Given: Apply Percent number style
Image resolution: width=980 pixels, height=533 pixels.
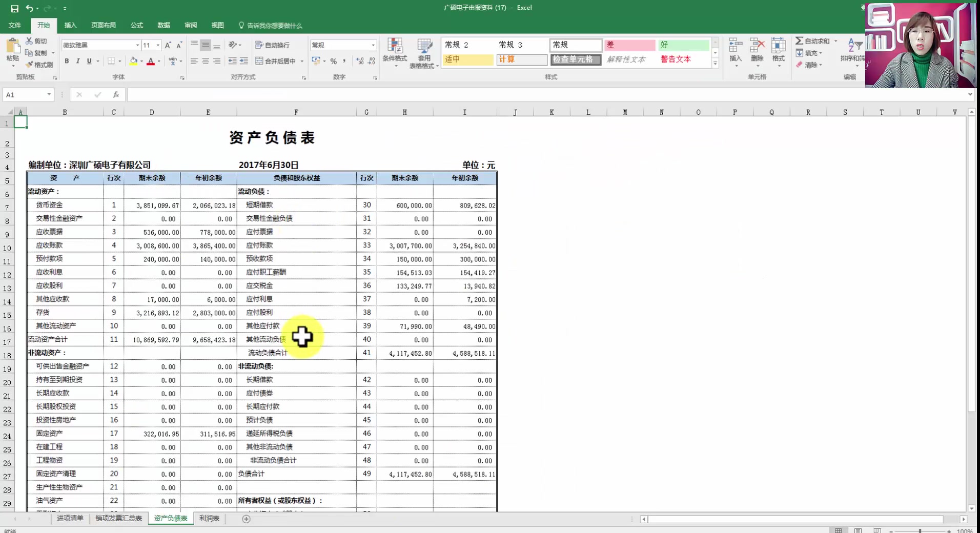Looking at the screenshot, I should click(x=333, y=61).
